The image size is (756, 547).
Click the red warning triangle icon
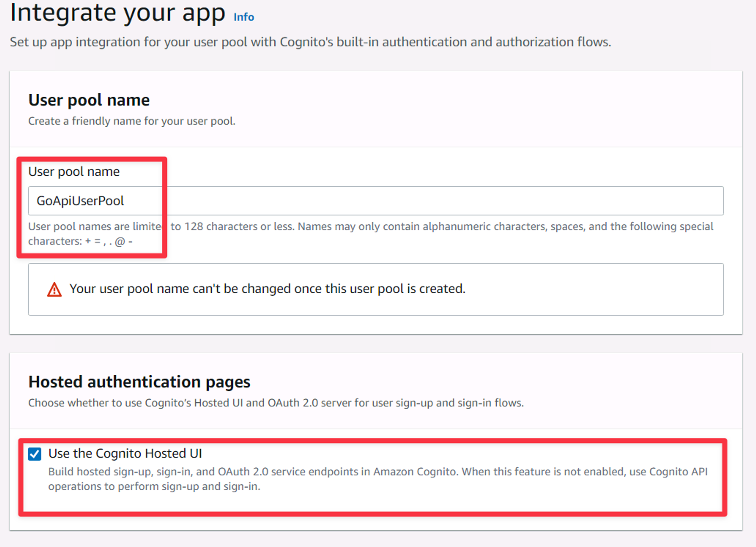54,290
